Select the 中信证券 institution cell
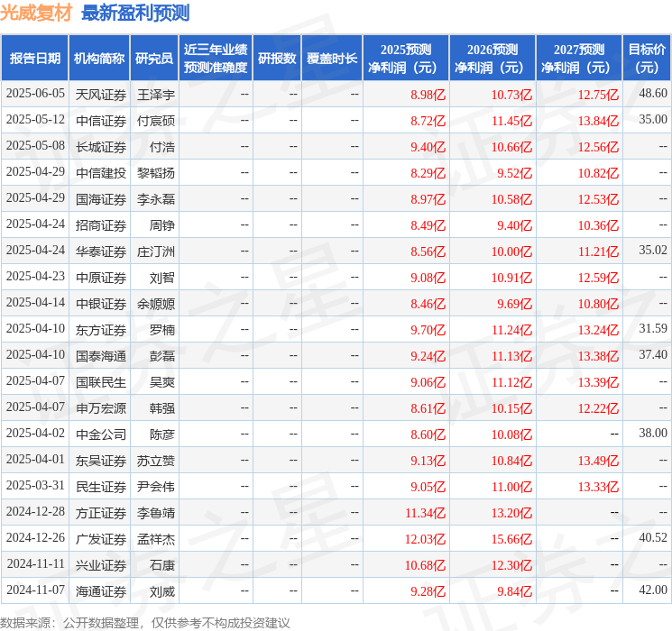This screenshot has width=672, height=631. [x=101, y=121]
